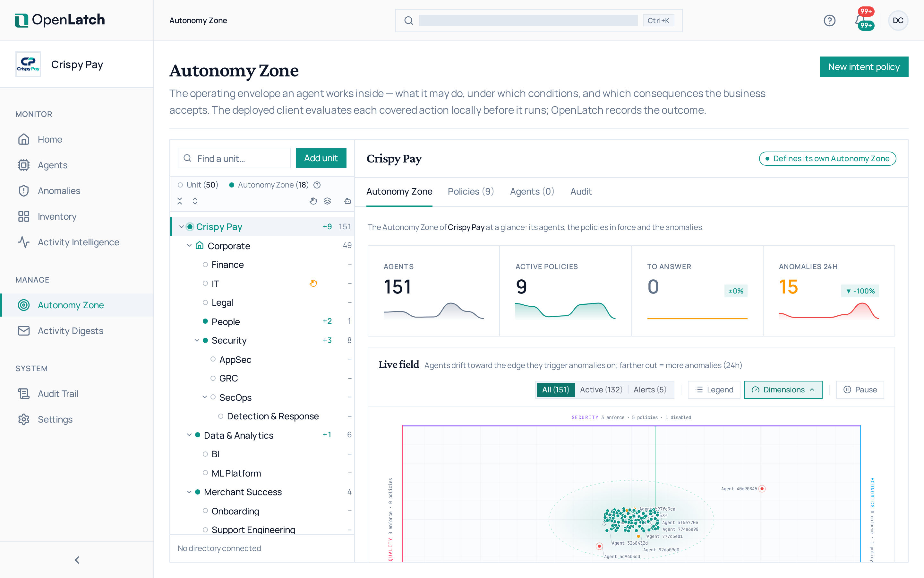The image size is (924, 578).
Task: Click the agent robot icon in tree toolbar
Action: click(x=347, y=201)
